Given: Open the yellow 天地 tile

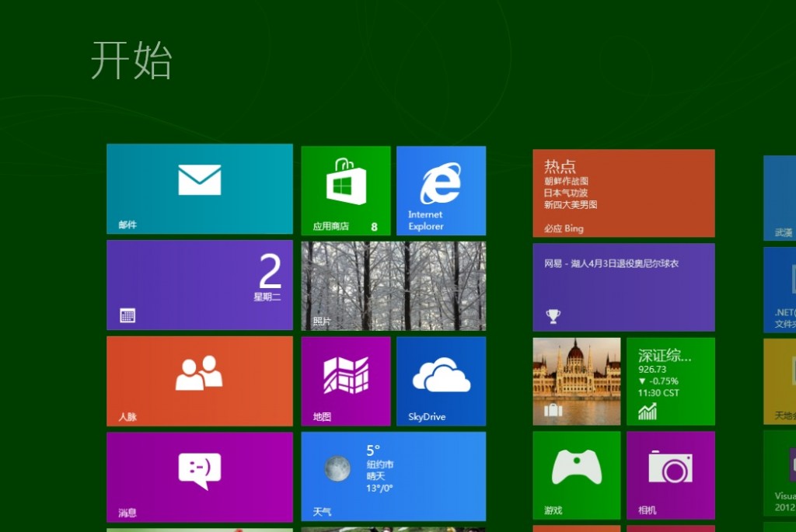Looking at the screenshot, I should tap(781, 381).
